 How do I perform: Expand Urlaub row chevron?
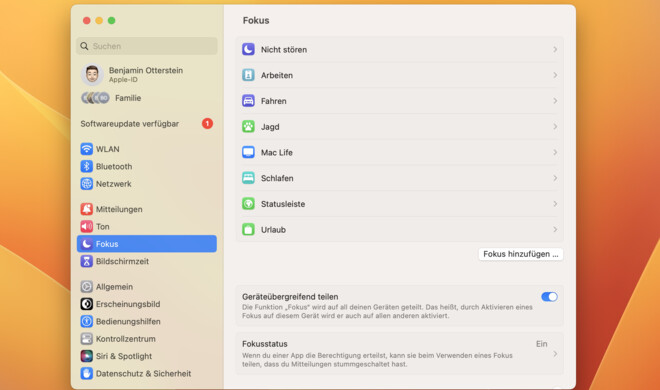click(x=555, y=230)
